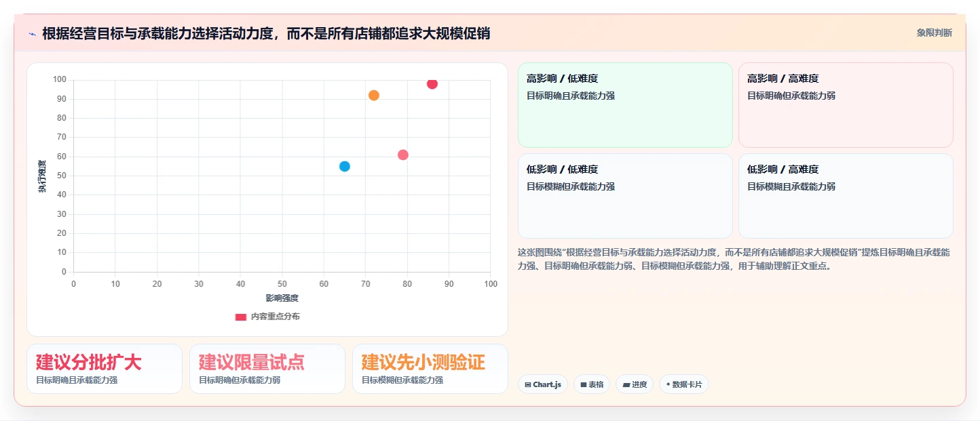Select the orange scatter point
This screenshot has height=421, width=980.
(374, 96)
